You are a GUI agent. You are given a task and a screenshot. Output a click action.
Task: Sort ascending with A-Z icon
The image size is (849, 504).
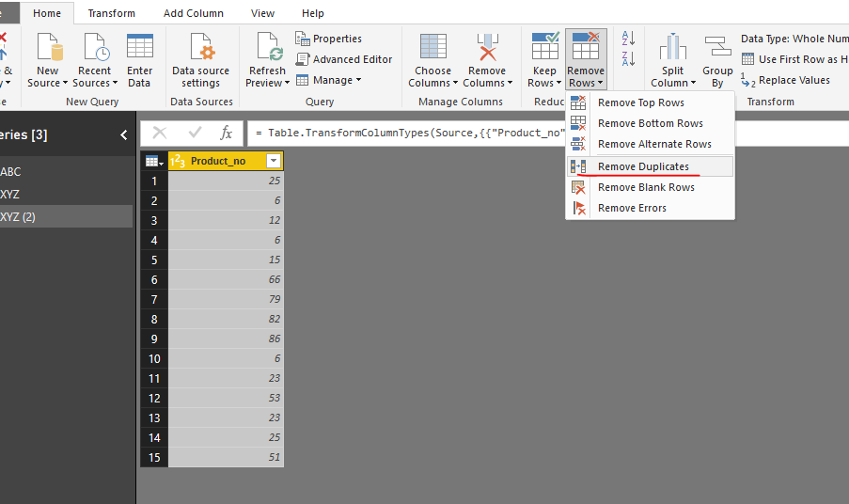(628, 38)
